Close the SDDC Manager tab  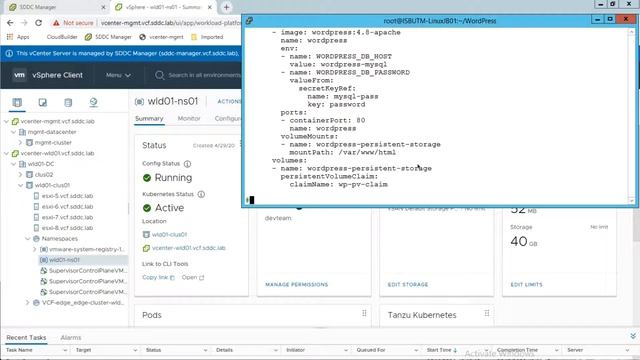tap(103, 7)
